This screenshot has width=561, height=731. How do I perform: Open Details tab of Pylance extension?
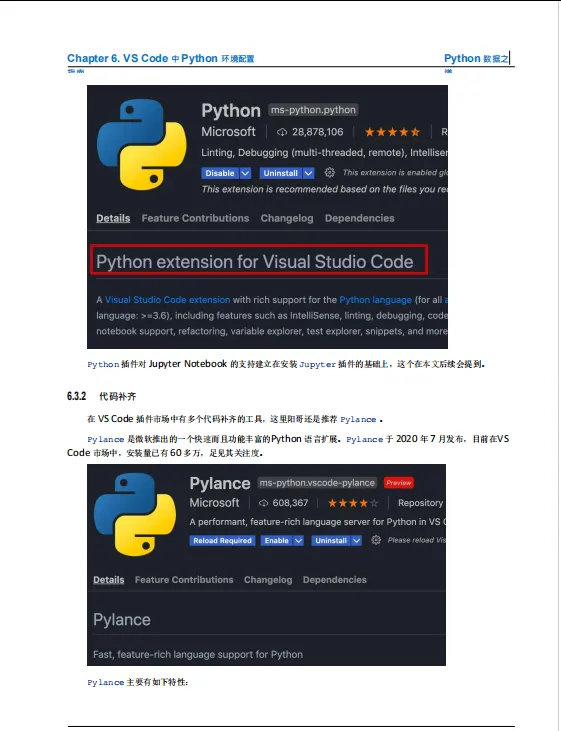click(x=109, y=579)
